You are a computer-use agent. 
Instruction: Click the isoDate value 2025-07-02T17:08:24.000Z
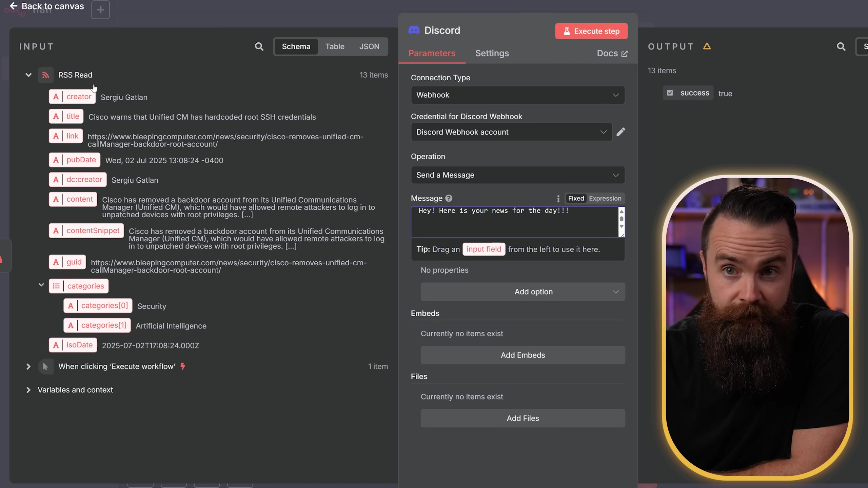151,345
